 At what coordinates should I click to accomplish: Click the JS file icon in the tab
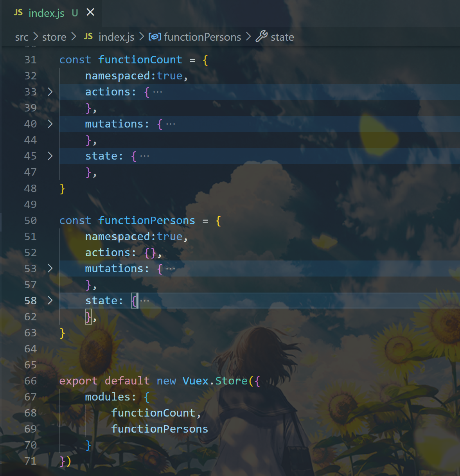[x=18, y=13]
